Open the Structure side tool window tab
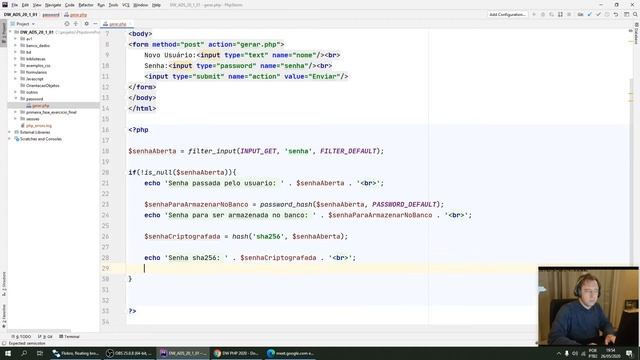Screen dimensions: 640x360 4,284
